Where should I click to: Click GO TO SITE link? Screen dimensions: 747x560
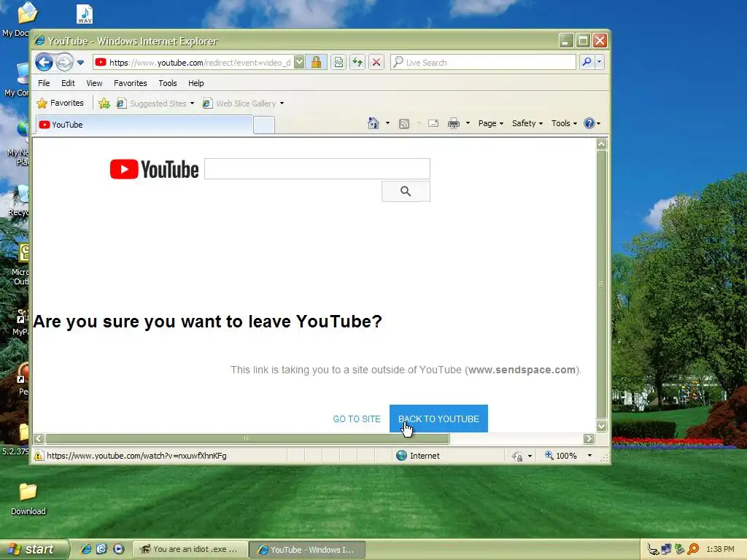(357, 419)
